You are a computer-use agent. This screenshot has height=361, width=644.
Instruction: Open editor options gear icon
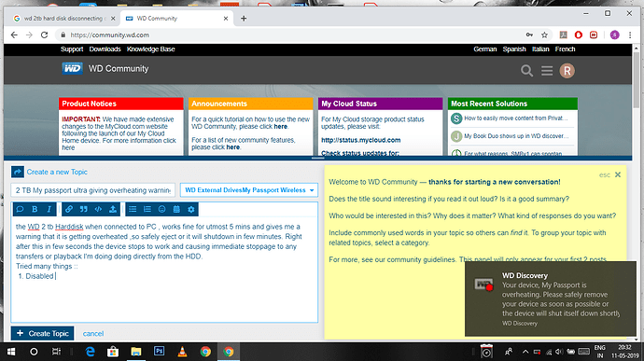pyautogui.click(x=191, y=210)
